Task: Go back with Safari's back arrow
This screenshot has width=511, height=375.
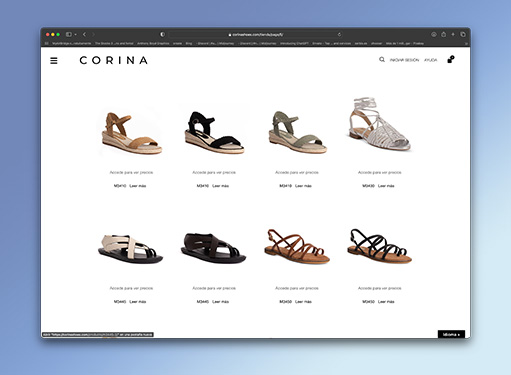Action: pyautogui.click(x=84, y=34)
